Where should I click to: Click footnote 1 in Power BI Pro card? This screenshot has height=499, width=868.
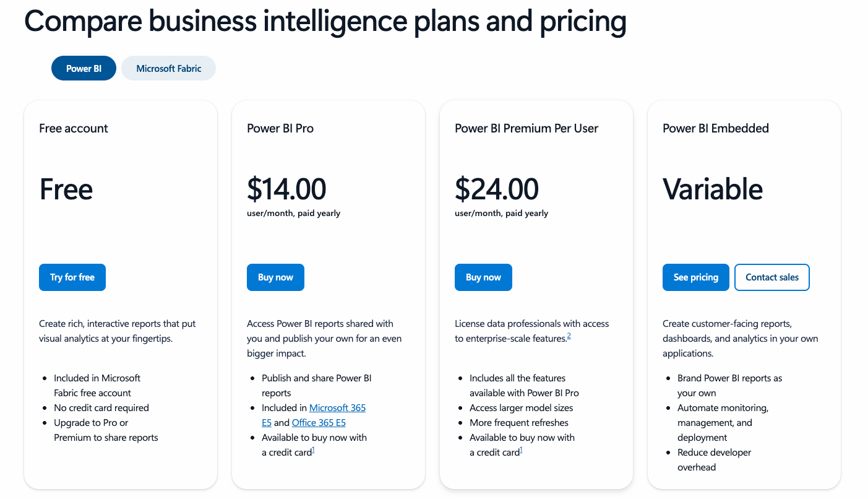point(313,451)
